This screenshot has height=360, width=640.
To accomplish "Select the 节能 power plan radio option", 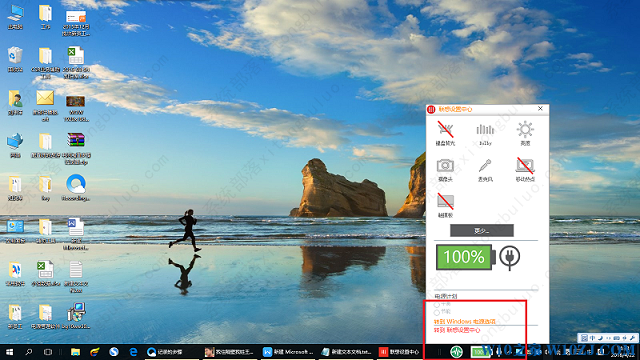I will [x=437, y=312].
